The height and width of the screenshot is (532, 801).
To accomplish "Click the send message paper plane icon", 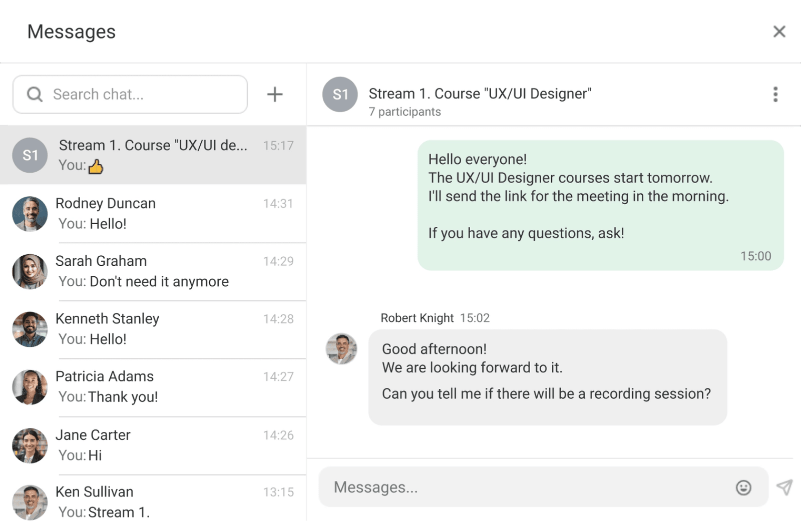I will click(x=784, y=487).
